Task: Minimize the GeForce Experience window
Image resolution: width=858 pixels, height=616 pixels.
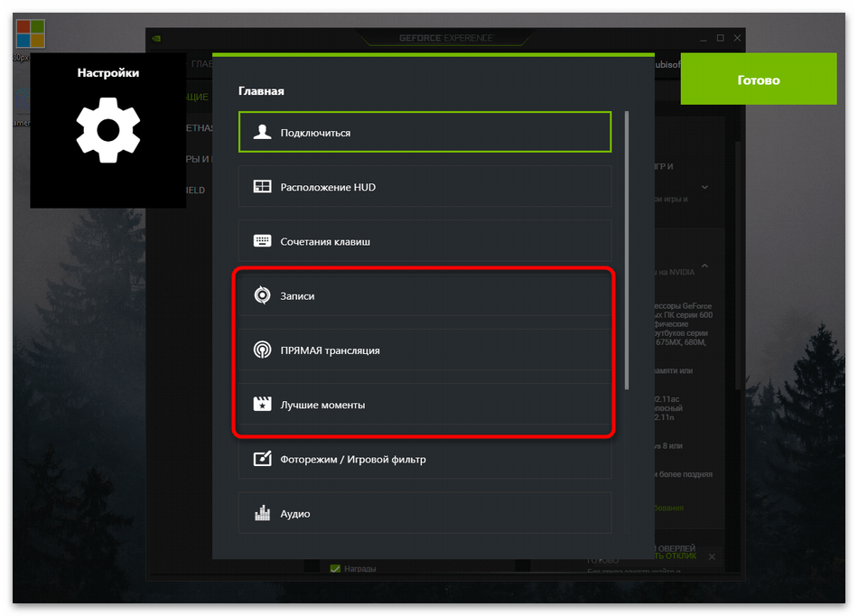Action: click(x=704, y=38)
